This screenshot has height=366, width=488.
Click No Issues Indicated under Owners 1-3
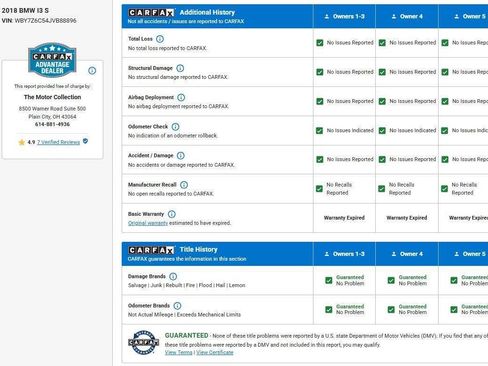click(350, 130)
